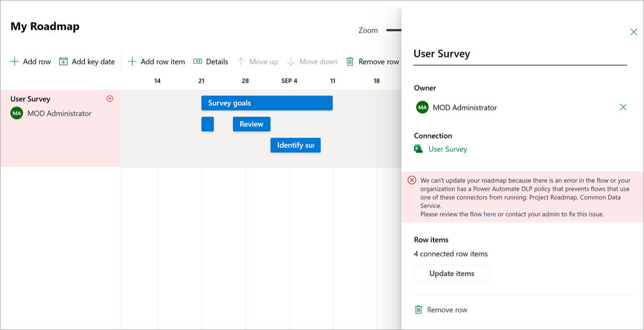The height and width of the screenshot is (330, 644).
Task: Select the Identify survey bar
Action: click(x=295, y=145)
